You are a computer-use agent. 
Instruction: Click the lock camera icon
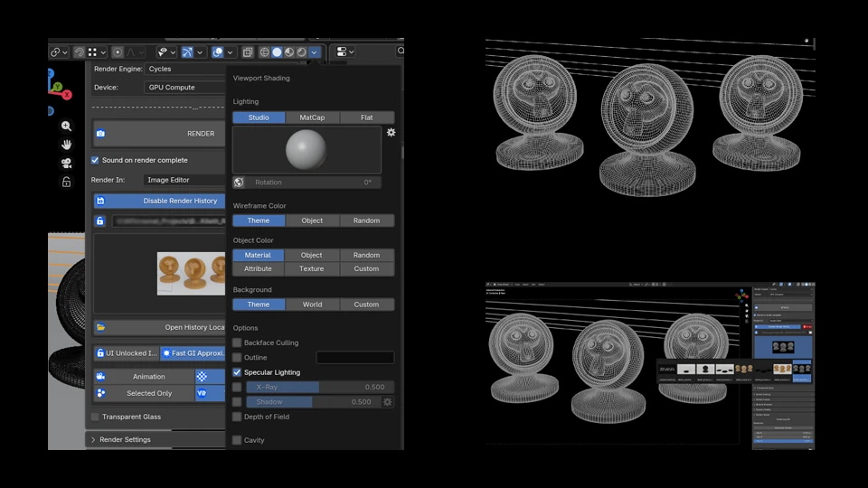[x=66, y=182]
